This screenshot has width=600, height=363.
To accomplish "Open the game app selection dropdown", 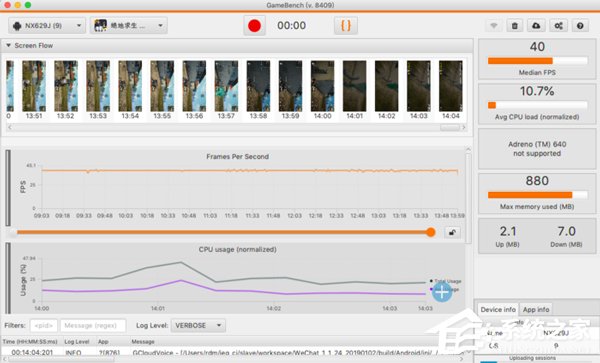I will click(x=129, y=26).
